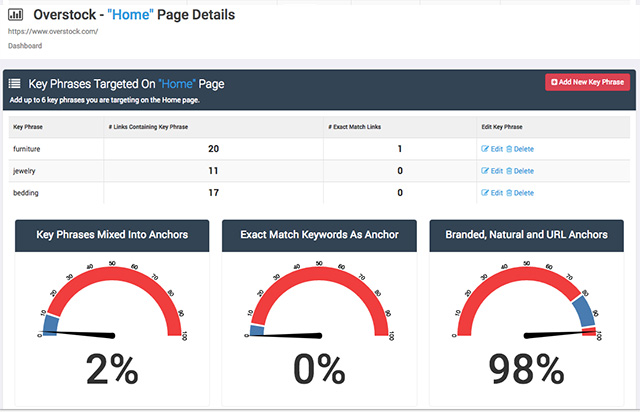Click the 98% value text
This screenshot has width=640, height=412.
(527, 369)
